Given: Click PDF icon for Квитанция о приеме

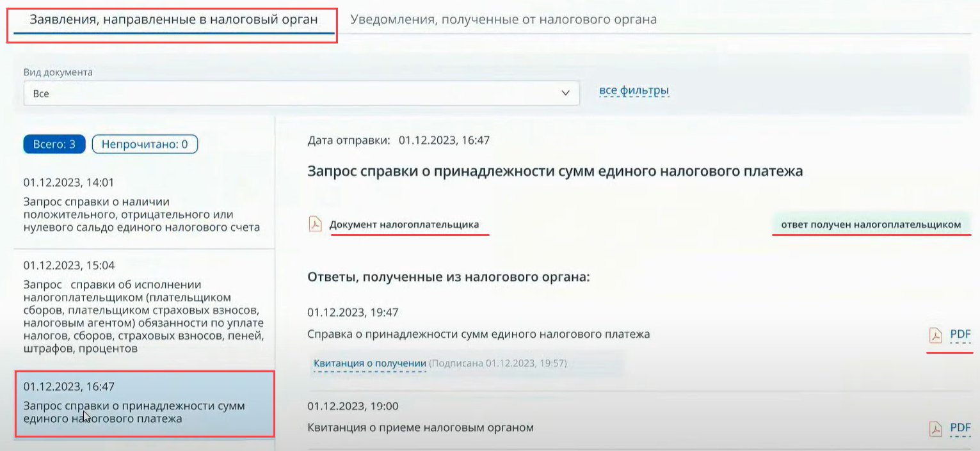Looking at the screenshot, I should pos(936,428).
